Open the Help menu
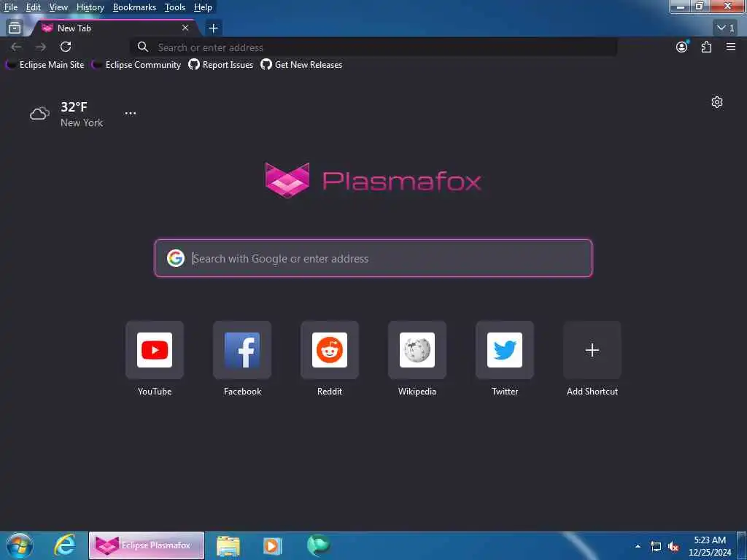Screen dimensions: 747x560 [x=203, y=7]
